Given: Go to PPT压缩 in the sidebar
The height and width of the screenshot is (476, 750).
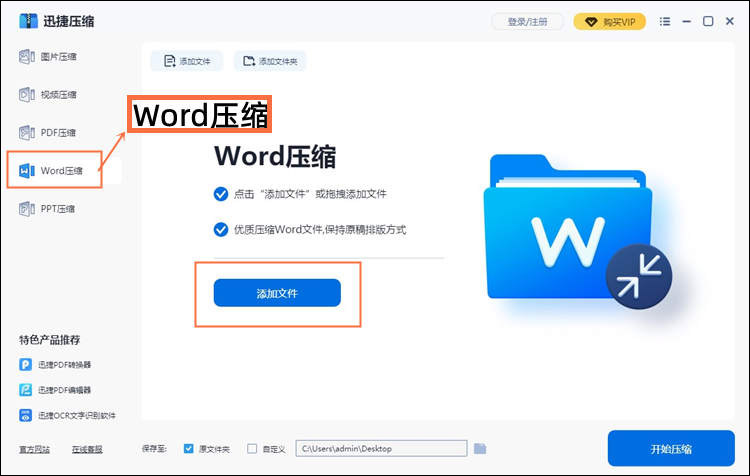Looking at the screenshot, I should click(47, 209).
